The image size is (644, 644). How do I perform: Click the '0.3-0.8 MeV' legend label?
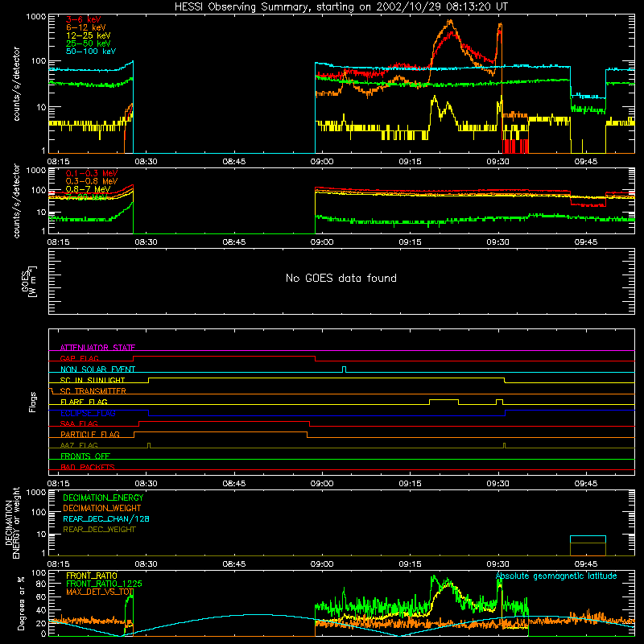92,181
